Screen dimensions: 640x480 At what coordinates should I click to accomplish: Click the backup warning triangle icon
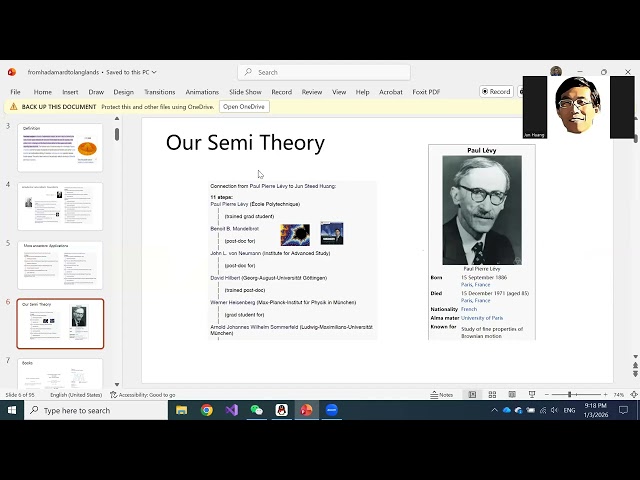coord(13,107)
